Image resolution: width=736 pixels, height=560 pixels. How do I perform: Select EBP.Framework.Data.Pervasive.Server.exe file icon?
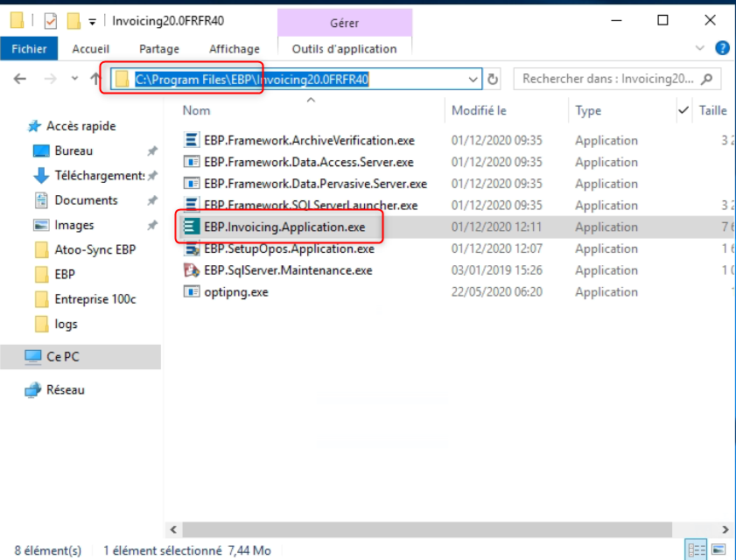191,183
